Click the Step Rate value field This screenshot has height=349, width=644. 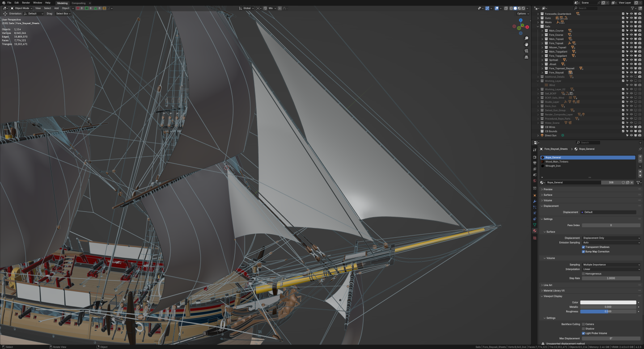point(611,278)
